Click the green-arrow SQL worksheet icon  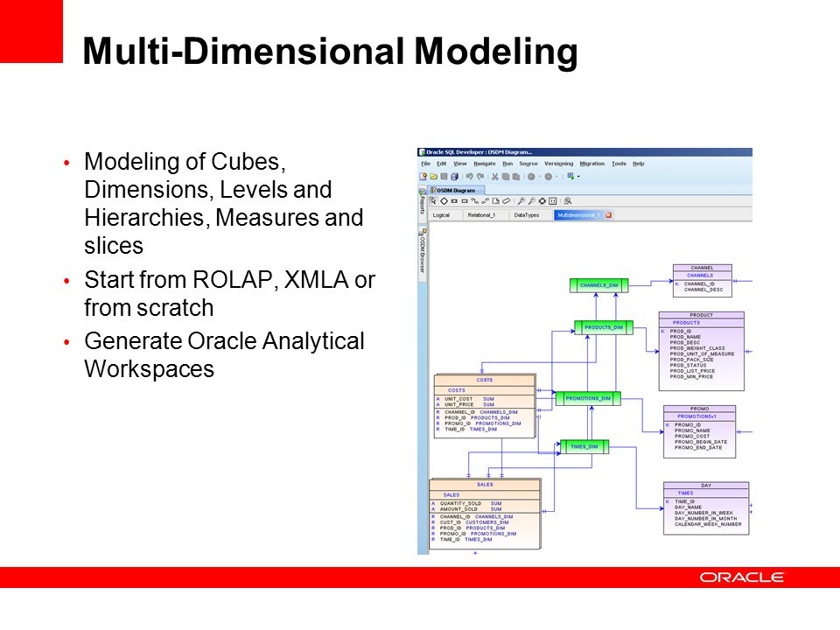click(x=570, y=176)
